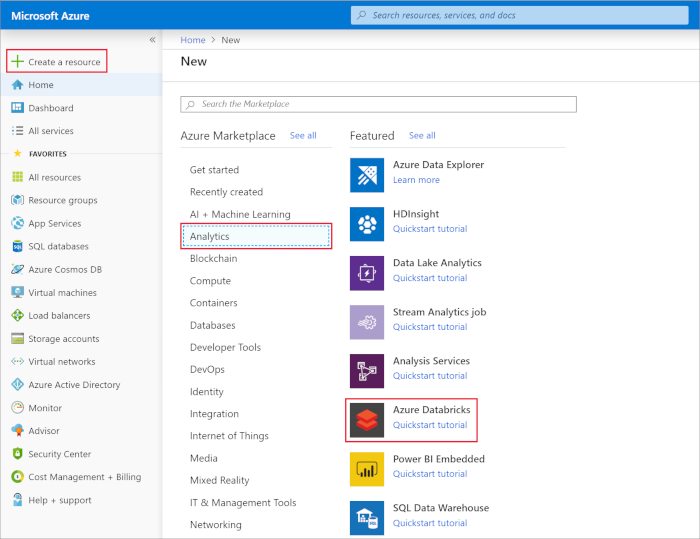The image size is (700, 539).
Task: Focus the top resources search bar
Action: (518, 15)
